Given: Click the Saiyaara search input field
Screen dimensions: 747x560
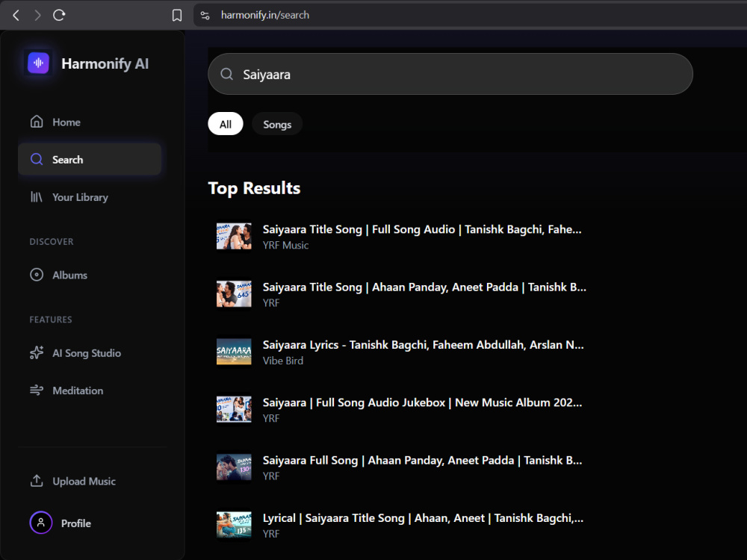Looking at the screenshot, I should click(450, 74).
